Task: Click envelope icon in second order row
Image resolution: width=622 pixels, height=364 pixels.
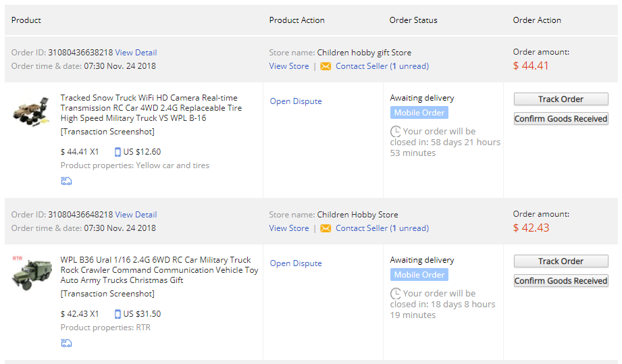Action: coord(326,228)
